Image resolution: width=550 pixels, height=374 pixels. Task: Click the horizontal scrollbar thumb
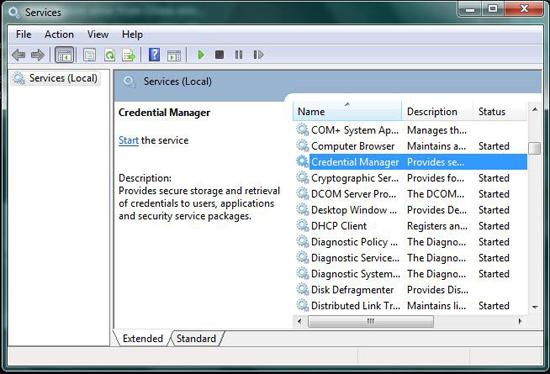(371, 321)
